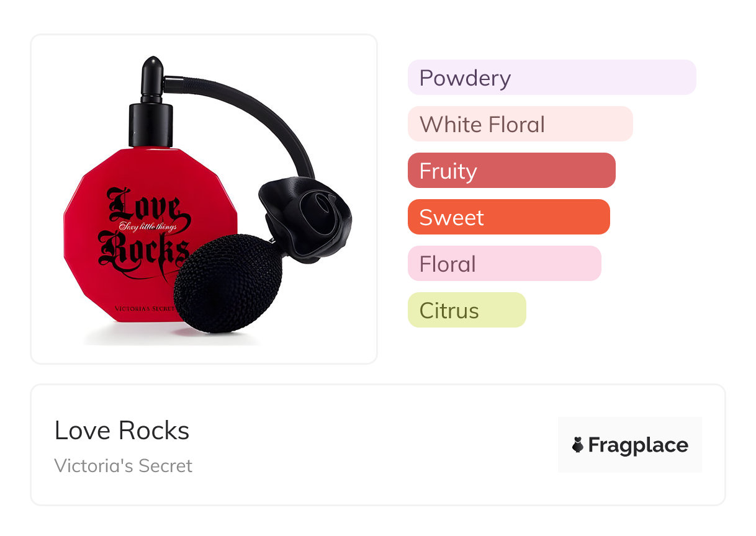Viewport: 756px width, 536px height.
Task: Click the Love Rocks title text
Action: [122, 431]
